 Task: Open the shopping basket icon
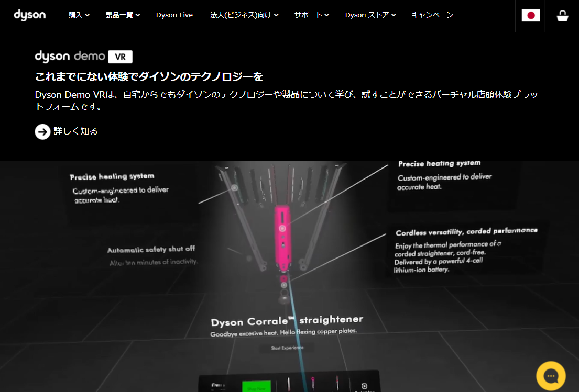(562, 16)
